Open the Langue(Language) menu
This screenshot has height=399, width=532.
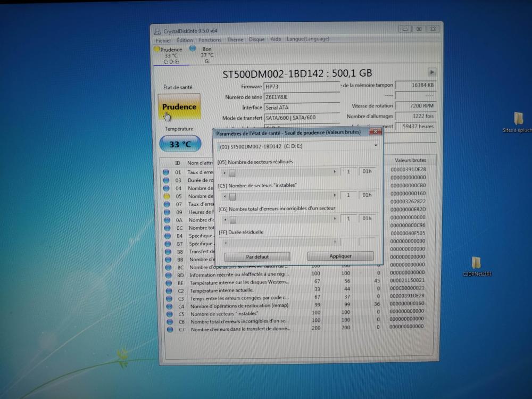307,39
